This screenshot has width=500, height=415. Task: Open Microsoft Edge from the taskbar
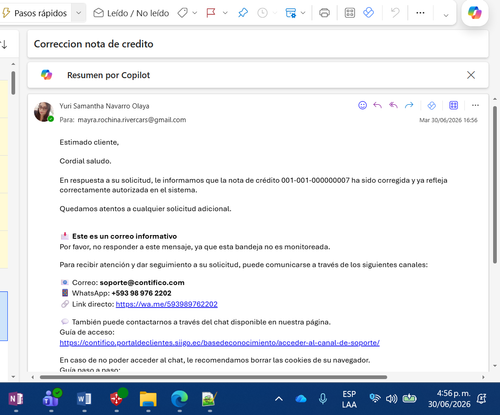(179, 399)
